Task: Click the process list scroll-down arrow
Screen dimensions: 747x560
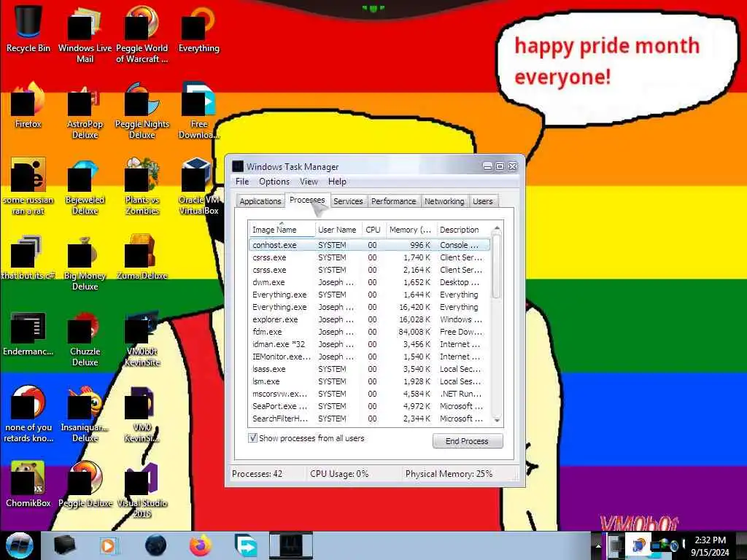Action: click(497, 420)
